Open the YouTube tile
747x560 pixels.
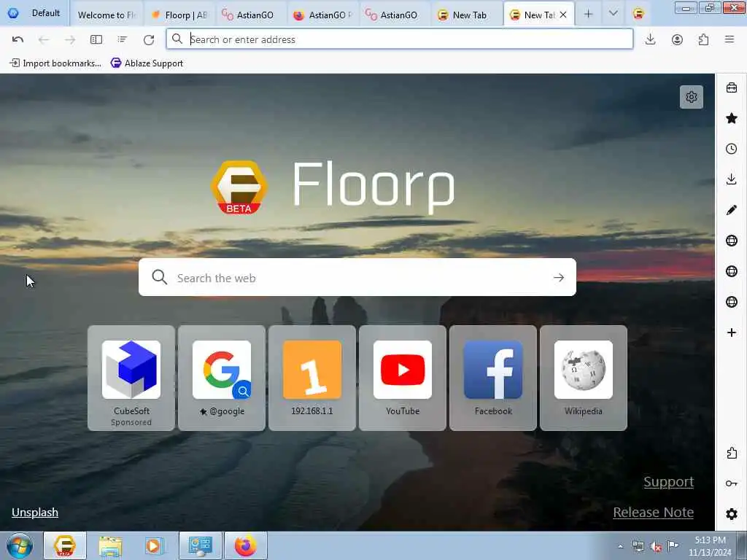pyautogui.click(x=403, y=378)
